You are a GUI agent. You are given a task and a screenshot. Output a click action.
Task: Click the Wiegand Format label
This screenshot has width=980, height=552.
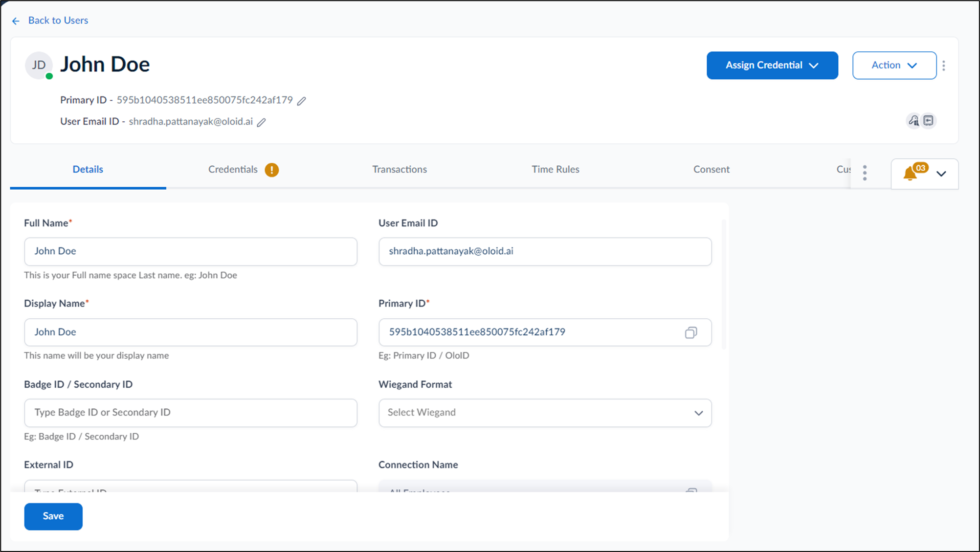coord(415,384)
